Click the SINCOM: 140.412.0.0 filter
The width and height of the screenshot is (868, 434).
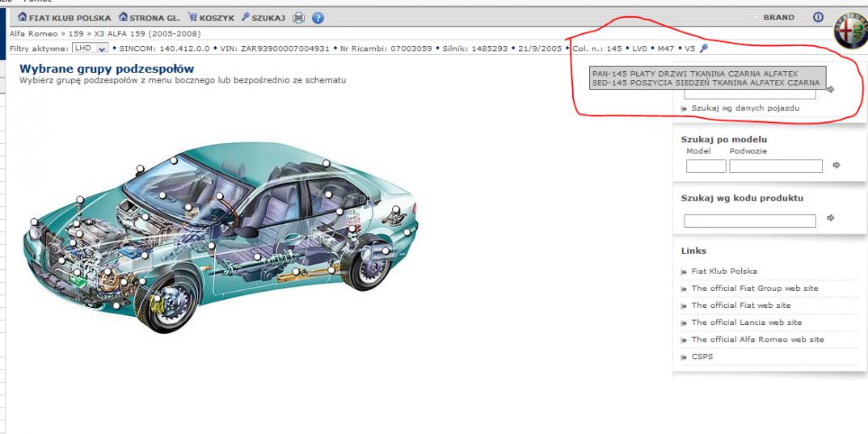coord(164,48)
